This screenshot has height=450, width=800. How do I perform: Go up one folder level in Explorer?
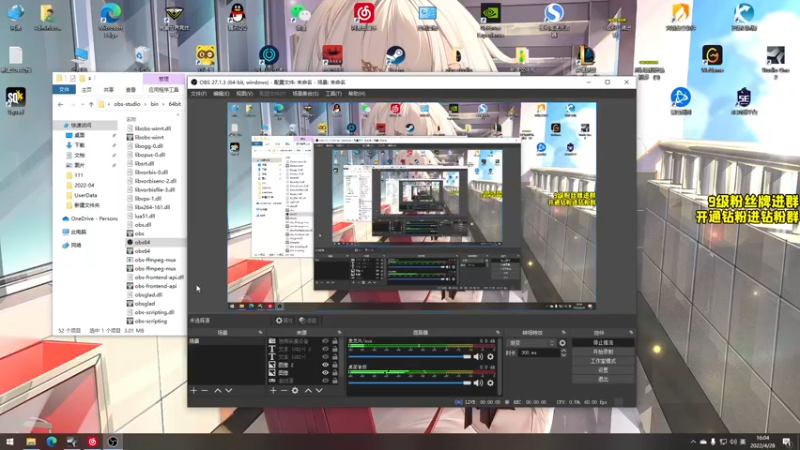coord(91,104)
